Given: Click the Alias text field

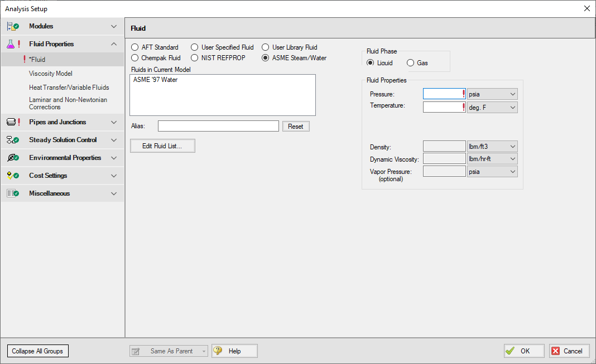Looking at the screenshot, I should 218,126.
